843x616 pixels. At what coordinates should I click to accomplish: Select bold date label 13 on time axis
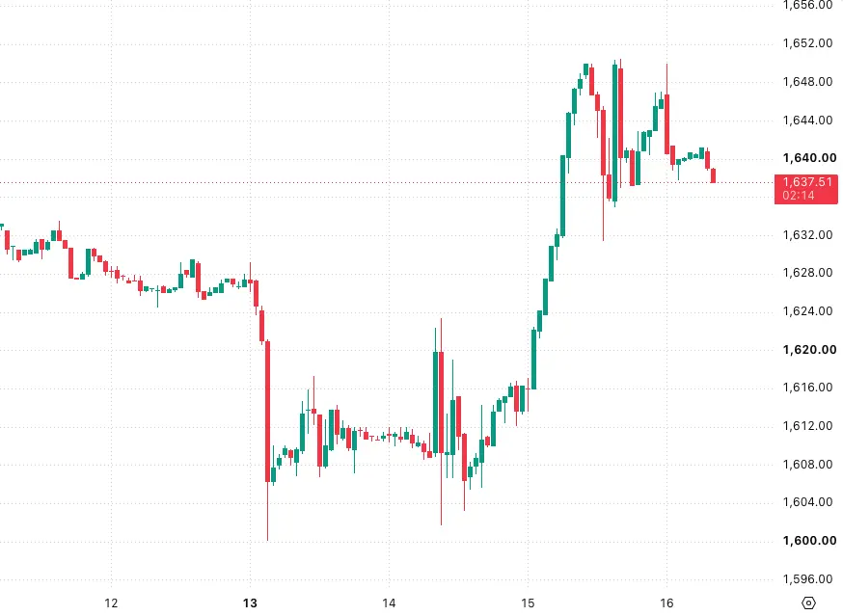(250, 603)
